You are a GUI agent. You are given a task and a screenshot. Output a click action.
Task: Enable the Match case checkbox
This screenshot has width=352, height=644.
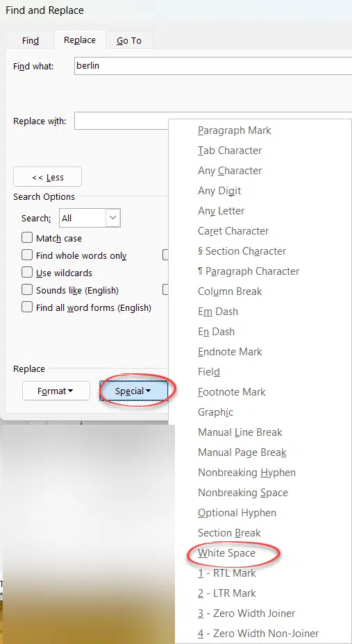[x=27, y=238]
